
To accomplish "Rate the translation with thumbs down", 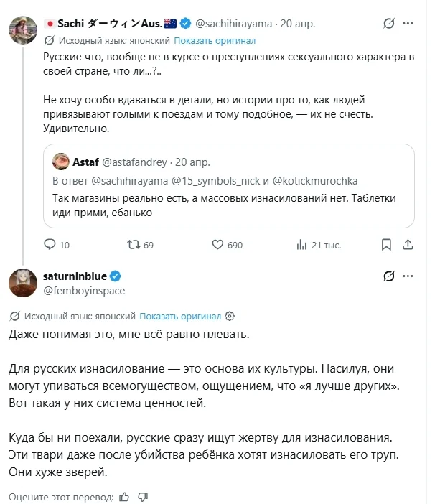I will (143, 497).
